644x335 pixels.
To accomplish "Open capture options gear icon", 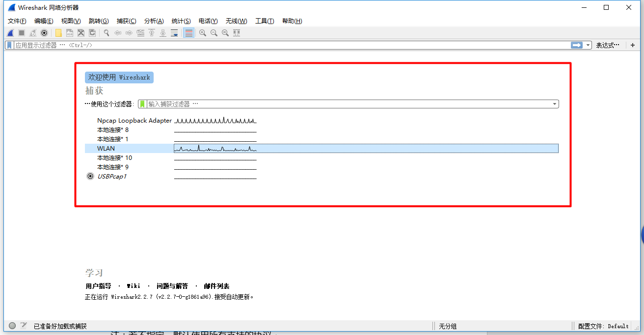I will pyautogui.click(x=44, y=33).
